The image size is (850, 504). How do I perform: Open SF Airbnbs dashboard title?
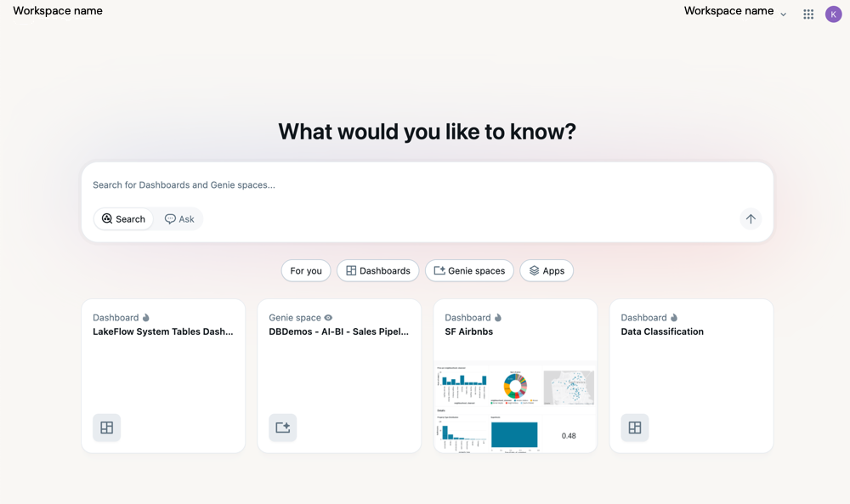pyautogui.click(x=469, y=331)
